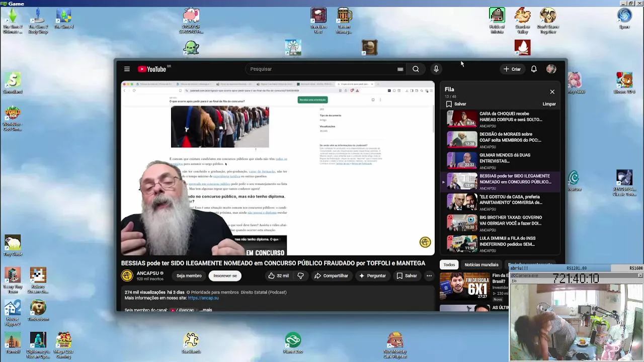The image size is (644, 362).
Task: Save video using Salvar below player
Action: point(407,276)
